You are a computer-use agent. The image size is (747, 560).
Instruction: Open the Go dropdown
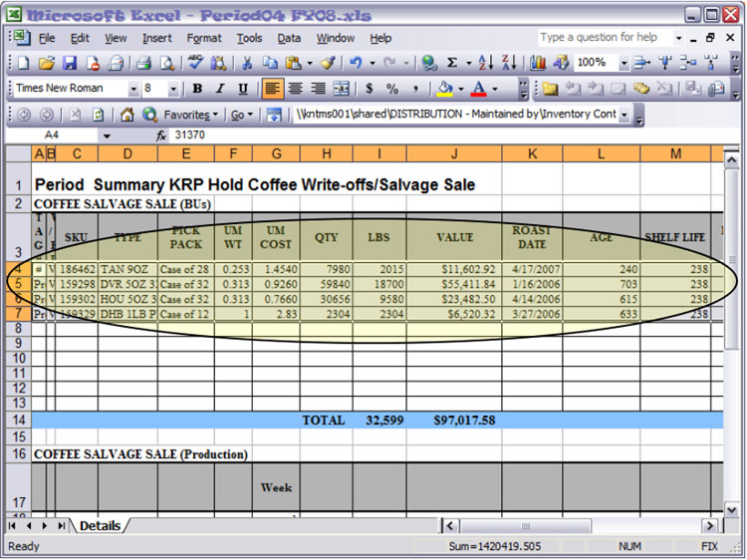[x=241, y=115]
